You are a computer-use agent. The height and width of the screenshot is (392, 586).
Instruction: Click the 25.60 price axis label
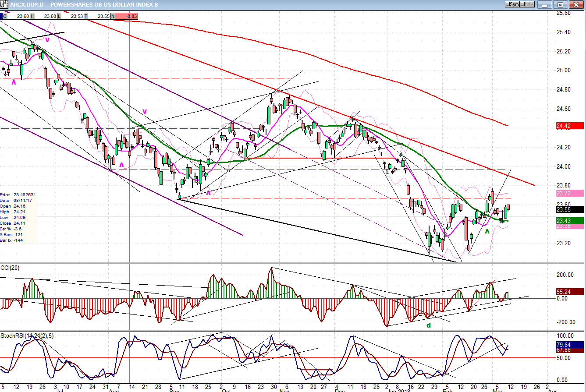pos(563,13)
